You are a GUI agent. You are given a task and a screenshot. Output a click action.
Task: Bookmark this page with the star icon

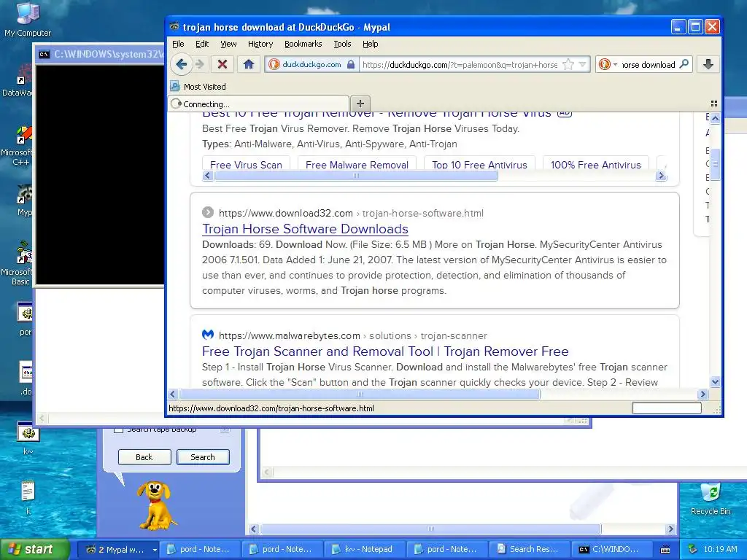(568, 64)
